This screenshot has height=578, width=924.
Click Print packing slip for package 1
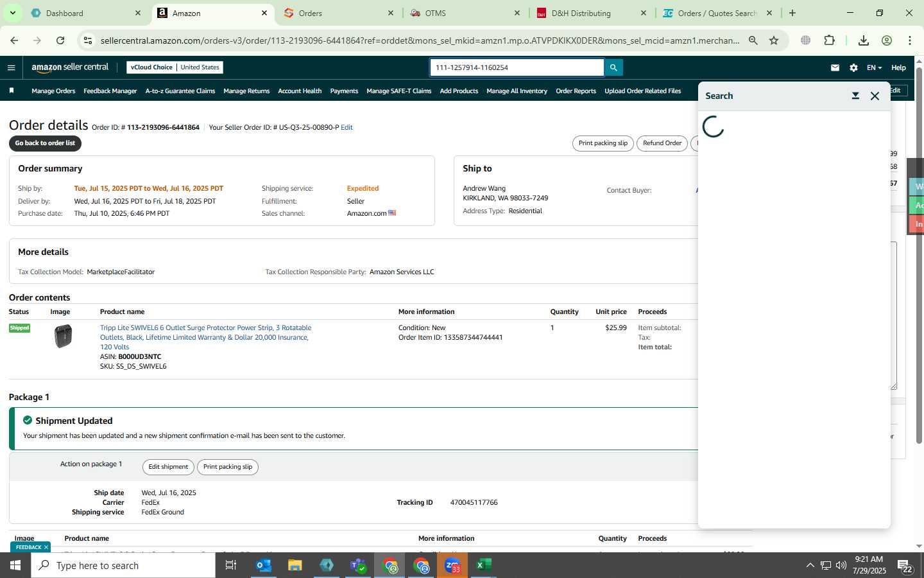click(x=228, y=467)
